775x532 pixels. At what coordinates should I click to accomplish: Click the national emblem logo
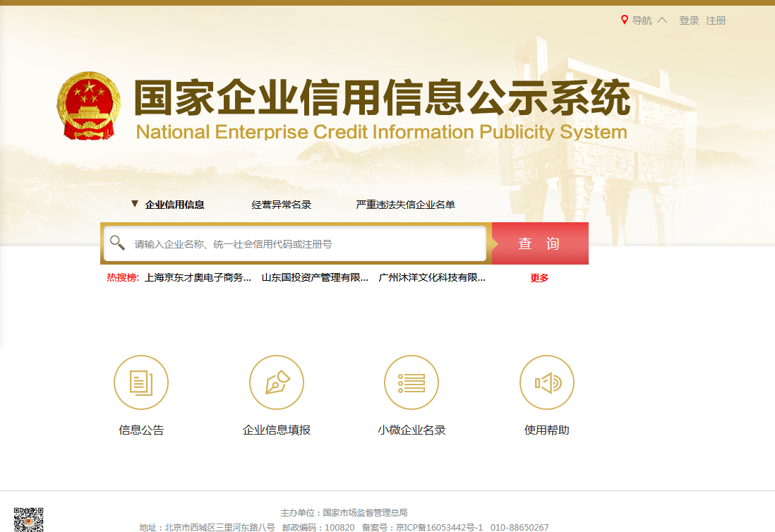pos(89,105)
